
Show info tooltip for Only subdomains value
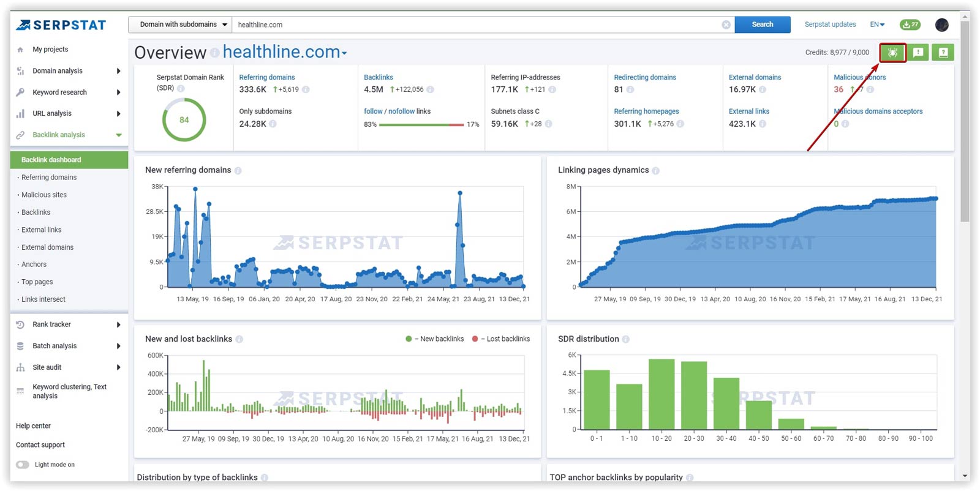point(273,124)
